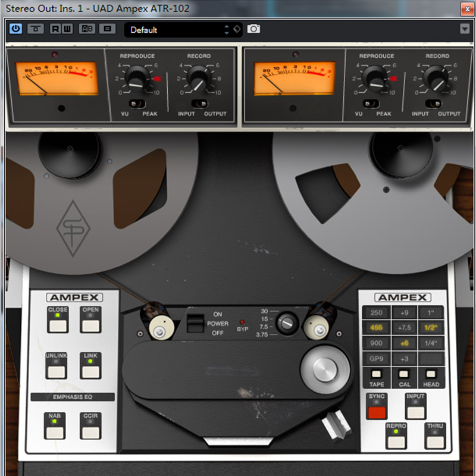Select 1/4" head width
Image resolution: width=476 pixels, height=476 pixels.
[x=431, y=343]
